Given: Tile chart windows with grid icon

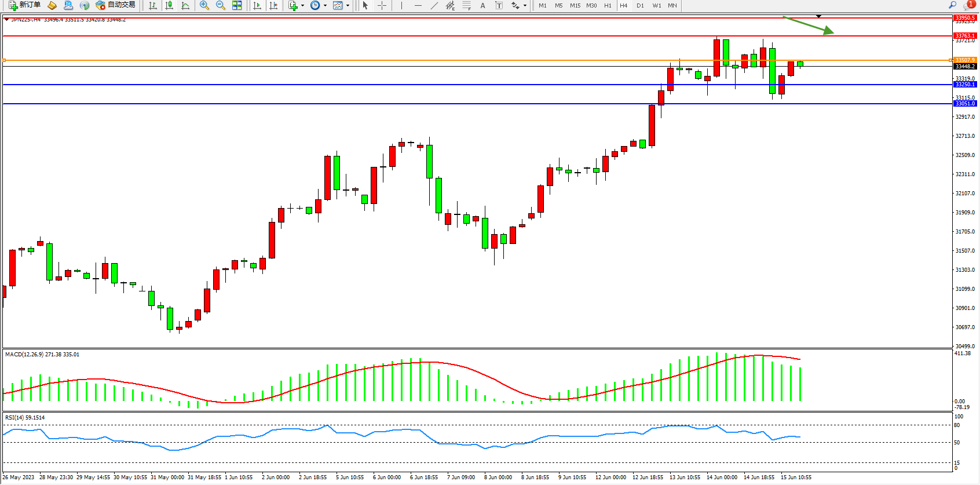Looking at the screenshot, I should (237, 5).
